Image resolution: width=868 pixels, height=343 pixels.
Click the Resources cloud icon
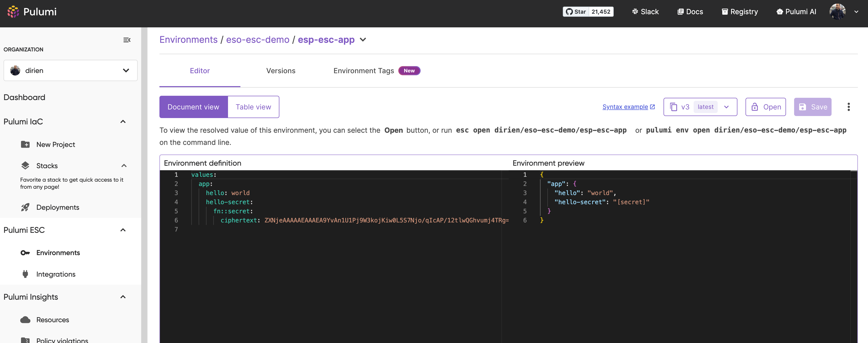coord(25,320)
